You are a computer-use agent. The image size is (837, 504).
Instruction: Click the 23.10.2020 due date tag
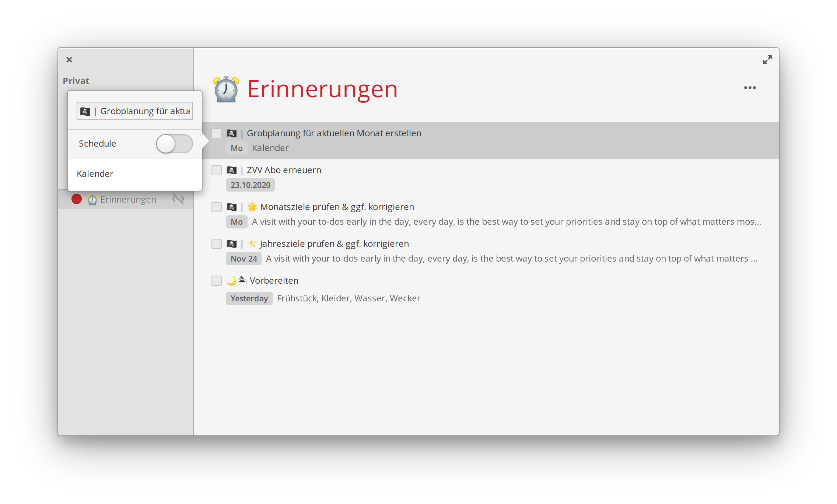[251, 185]
